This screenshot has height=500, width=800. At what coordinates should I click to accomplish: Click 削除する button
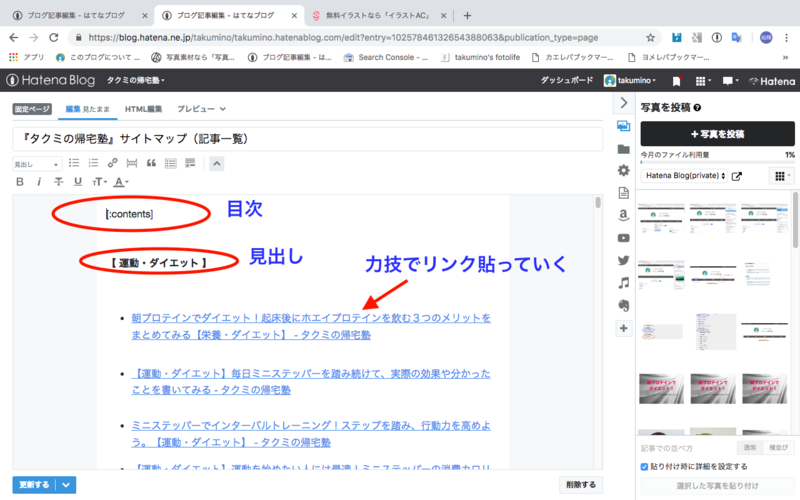[x=581, y=485]
